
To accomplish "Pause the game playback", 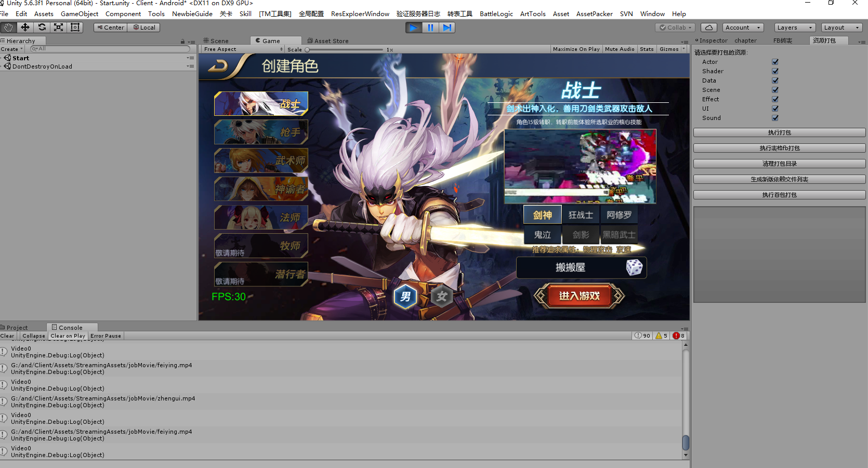I will pos(430,28).
